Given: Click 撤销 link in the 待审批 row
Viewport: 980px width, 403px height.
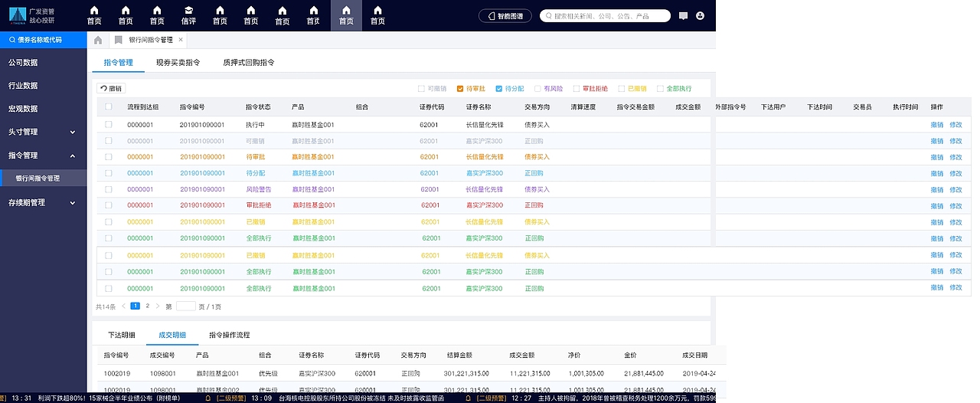Looking at the screenshot, I should click(x=937, y=157).
